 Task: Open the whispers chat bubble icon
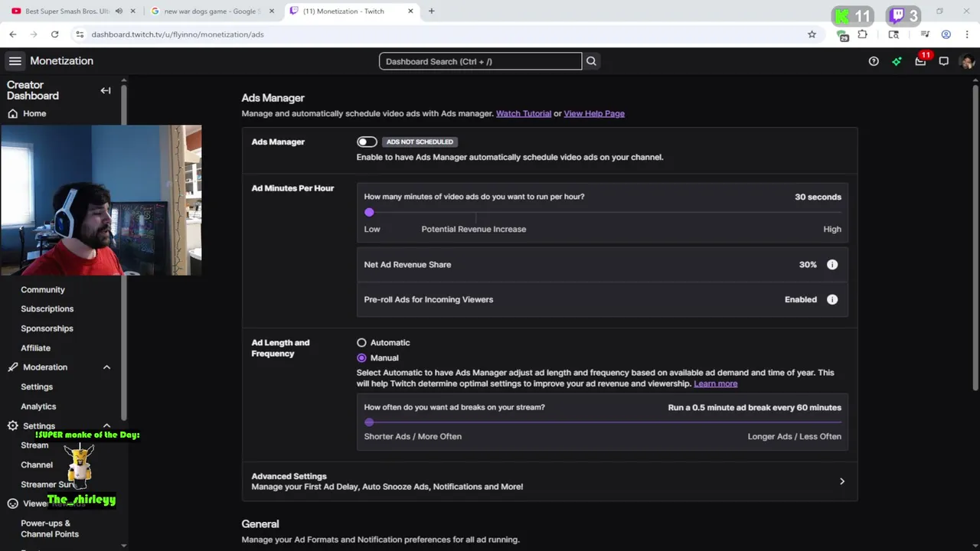coord(944,61)
